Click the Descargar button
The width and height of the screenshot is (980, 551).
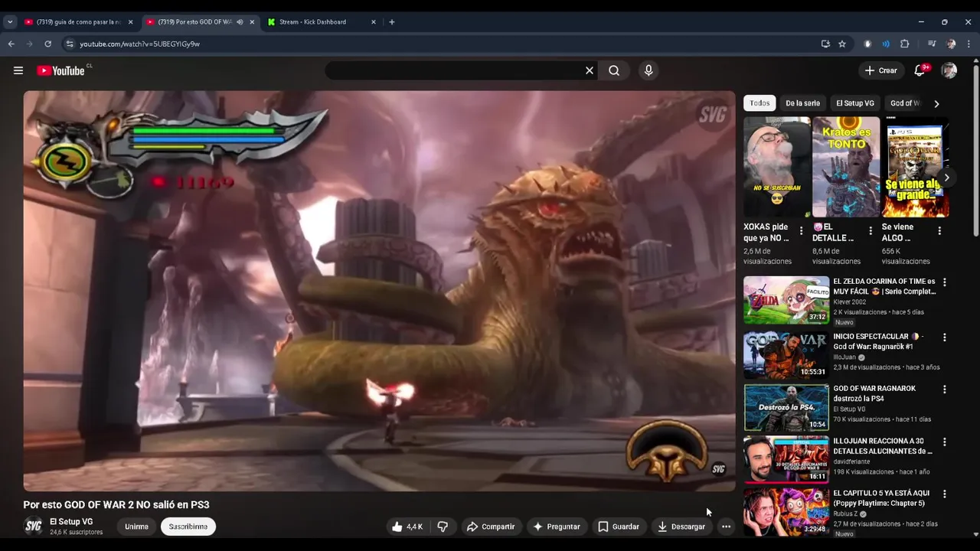(x=681, y=527)
